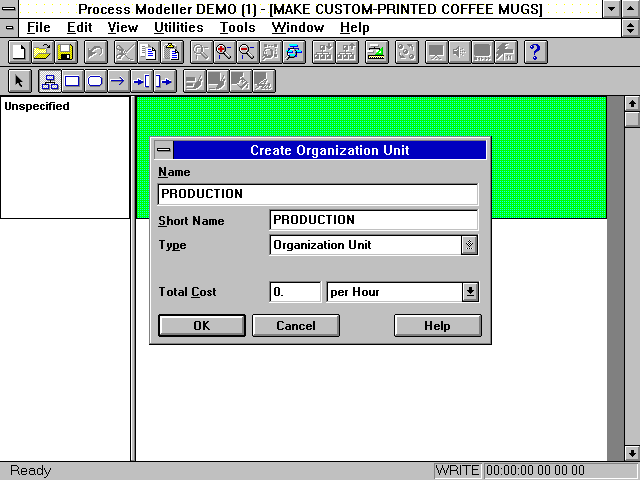Select the blue arrow connector tool
This screenshot has width=640, height=480.
118,81
